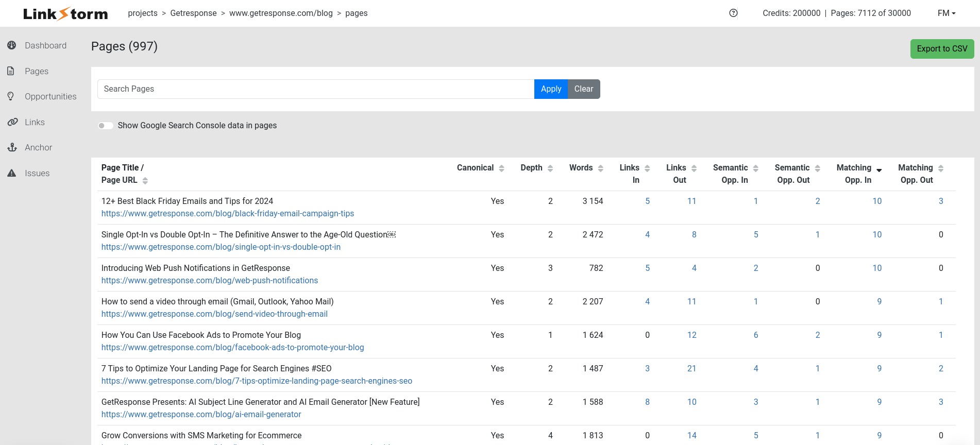Click the Pages document icon in sidebar

tap(11, 71)
